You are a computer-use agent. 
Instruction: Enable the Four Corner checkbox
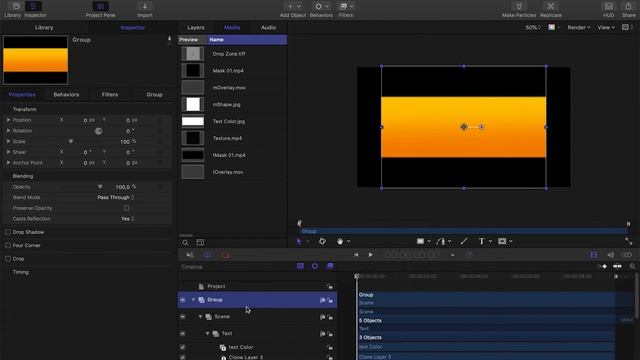click(x=8, y=245)
